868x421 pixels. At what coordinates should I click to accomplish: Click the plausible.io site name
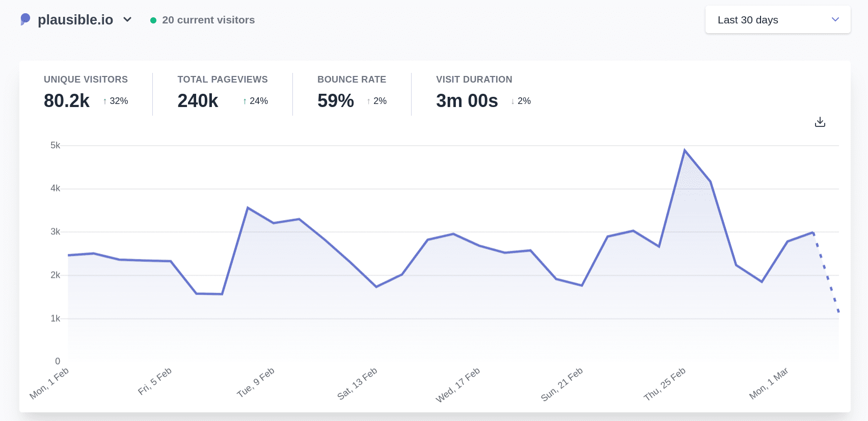(x=75, y=19)
